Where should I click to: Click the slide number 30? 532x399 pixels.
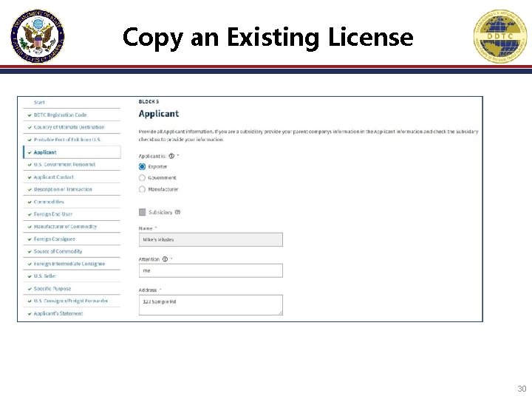(x=522, y=389)
